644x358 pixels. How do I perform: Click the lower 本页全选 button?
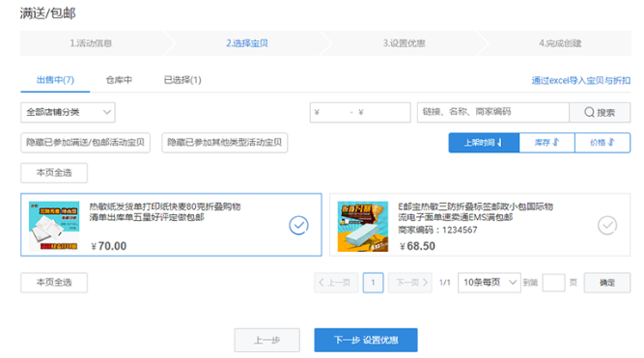[x=54, y=283]
